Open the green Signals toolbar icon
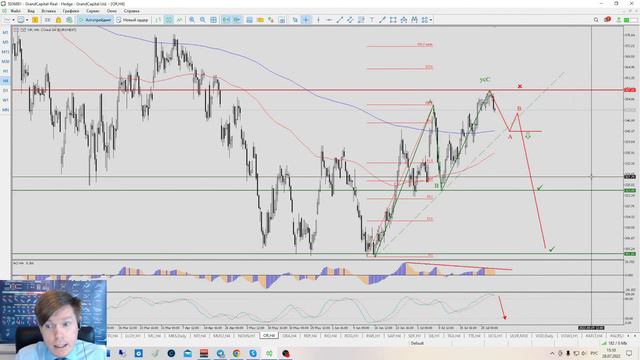 [x=69, y=20]
